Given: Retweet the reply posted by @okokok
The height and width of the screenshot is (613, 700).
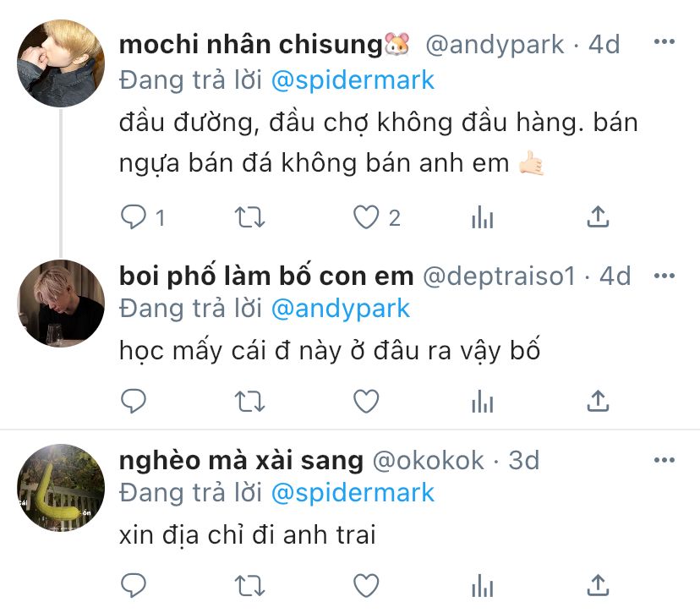Looking at the screenshot, I should (x=250, y=585).
